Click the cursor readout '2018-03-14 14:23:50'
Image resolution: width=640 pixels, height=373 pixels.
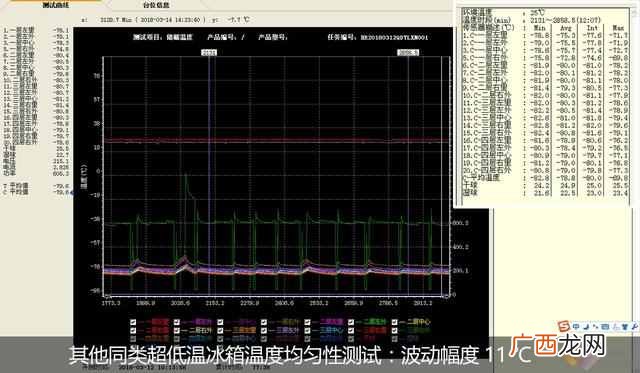[x=171, y=19]
